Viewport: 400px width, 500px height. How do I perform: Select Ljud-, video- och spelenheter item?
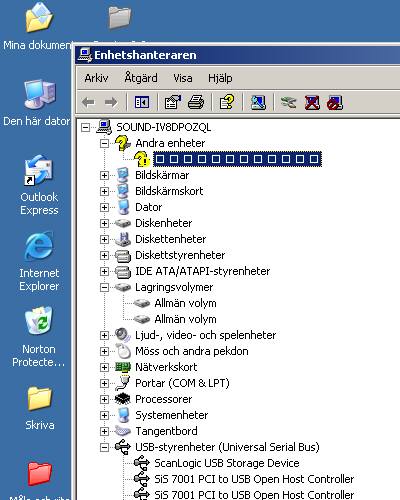pos(205,335)
